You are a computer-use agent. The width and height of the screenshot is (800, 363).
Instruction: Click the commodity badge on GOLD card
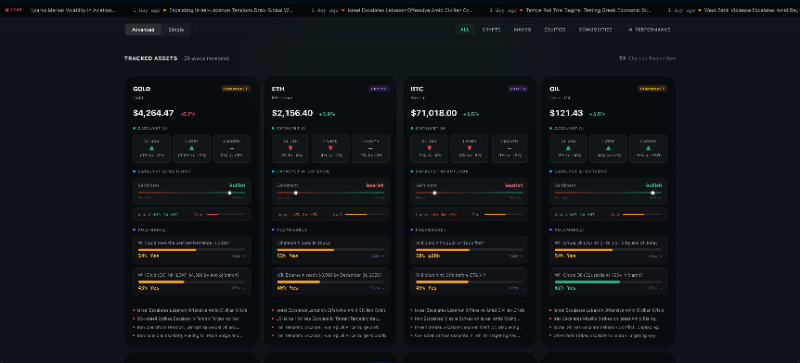click(236, 89)
